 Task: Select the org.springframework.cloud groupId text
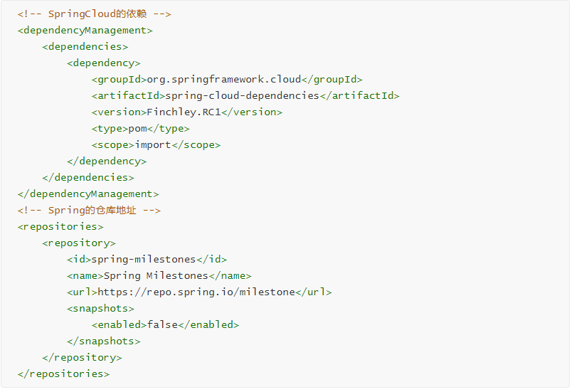click(224, 80)
